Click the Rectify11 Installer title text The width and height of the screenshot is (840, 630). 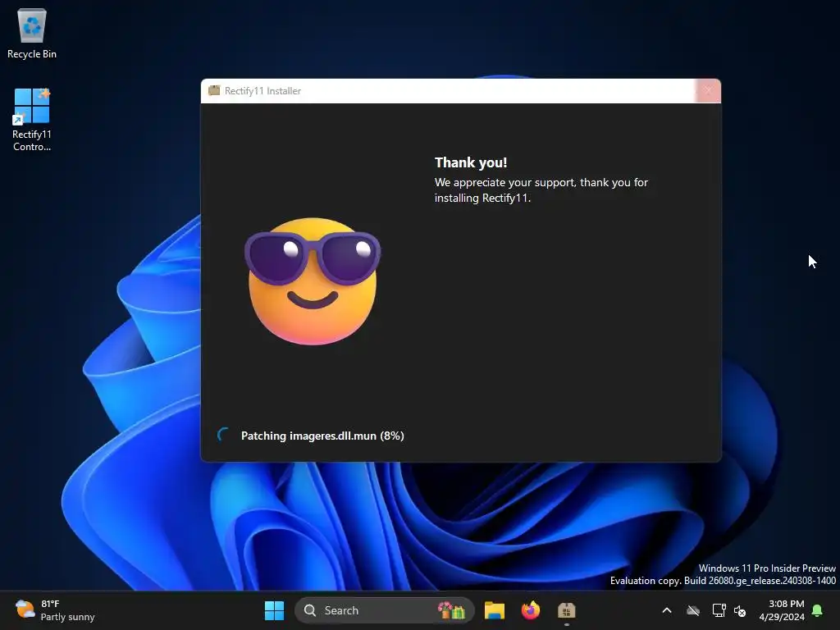(x=262, y=91)
